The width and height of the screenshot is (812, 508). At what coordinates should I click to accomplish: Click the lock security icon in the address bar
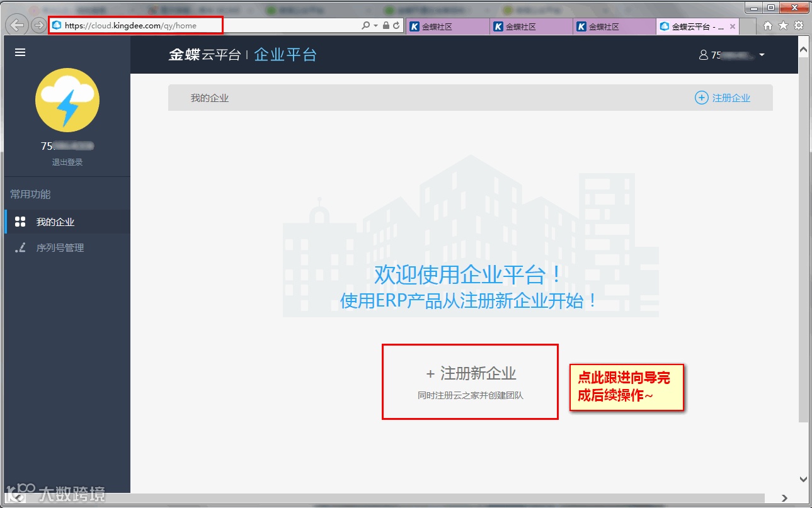coord(386,26)
